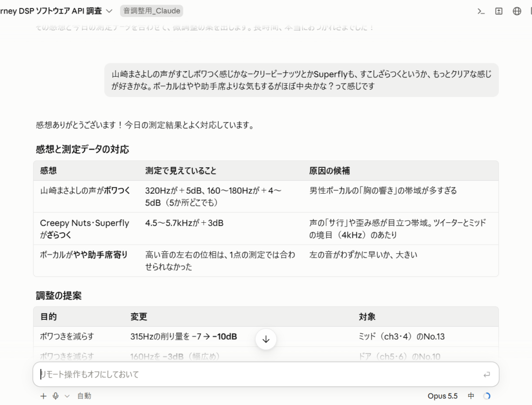
Task: Click cell 'ボーカルがやや助手席寄り'
Action: click(84, 255)
